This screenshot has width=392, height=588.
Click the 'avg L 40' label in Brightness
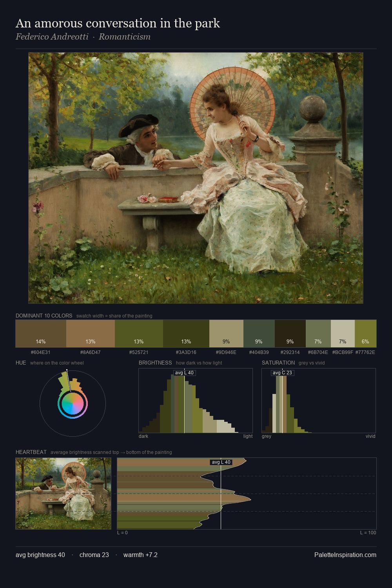[184, 373]
